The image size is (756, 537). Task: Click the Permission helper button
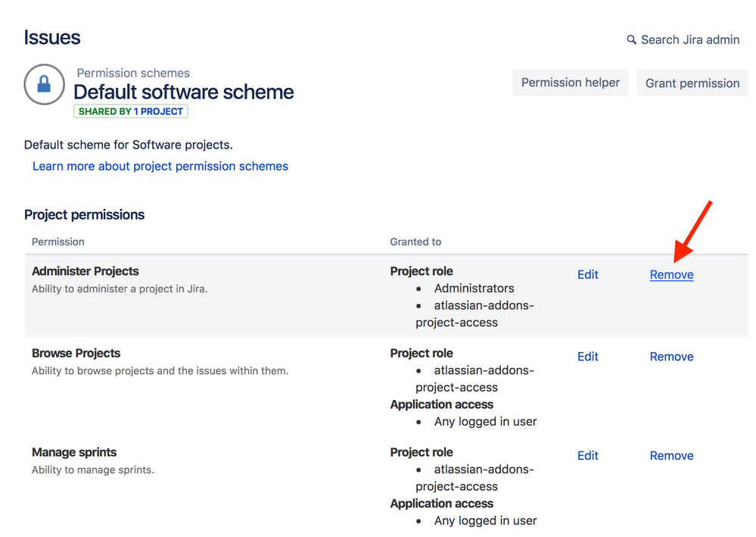click(x=570, y=83)
